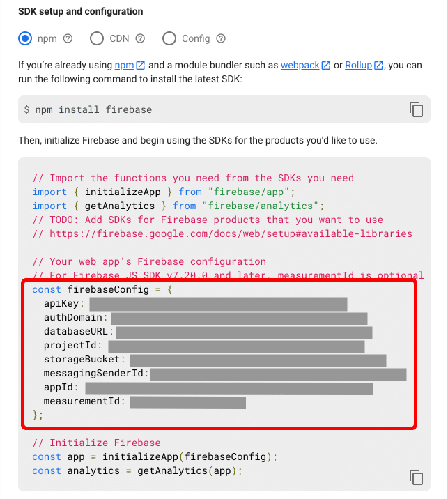Copy the npm install firebase command
448x499 pixels.
[416, 109]
